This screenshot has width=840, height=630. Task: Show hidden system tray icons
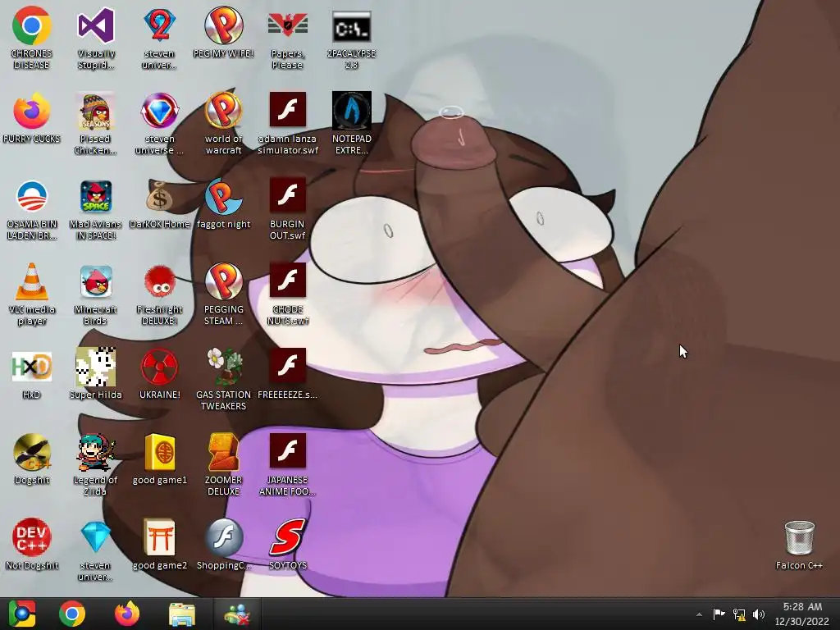coord(699,614)
